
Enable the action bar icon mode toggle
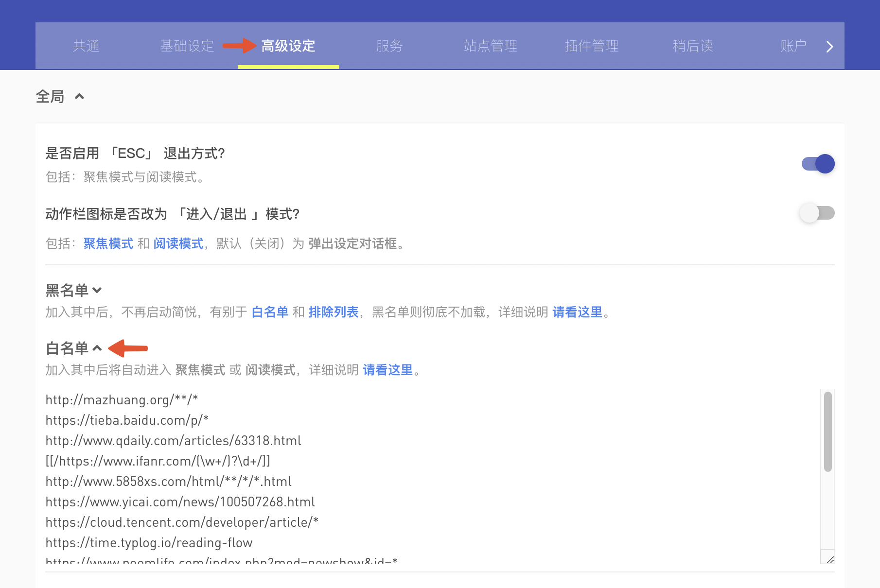tap(818, 213)
